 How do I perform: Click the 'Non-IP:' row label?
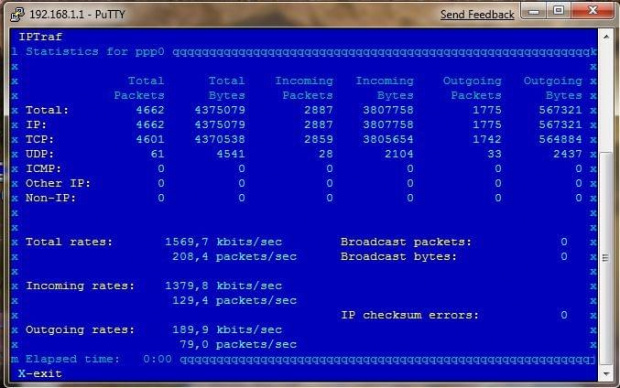coord(51,198)
